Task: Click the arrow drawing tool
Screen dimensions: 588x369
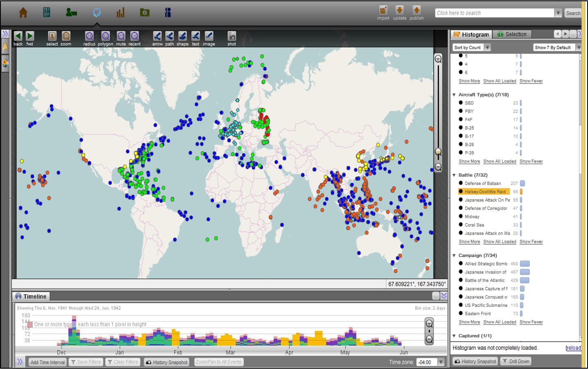Action: point(157,36)
